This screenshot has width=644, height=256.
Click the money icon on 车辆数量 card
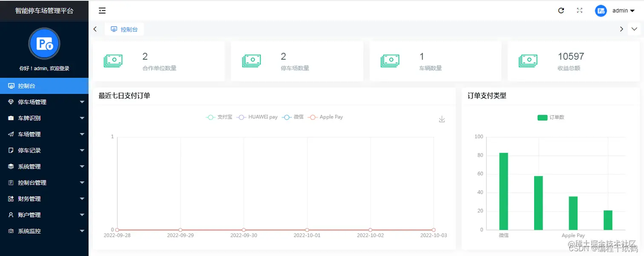[390, 61]
